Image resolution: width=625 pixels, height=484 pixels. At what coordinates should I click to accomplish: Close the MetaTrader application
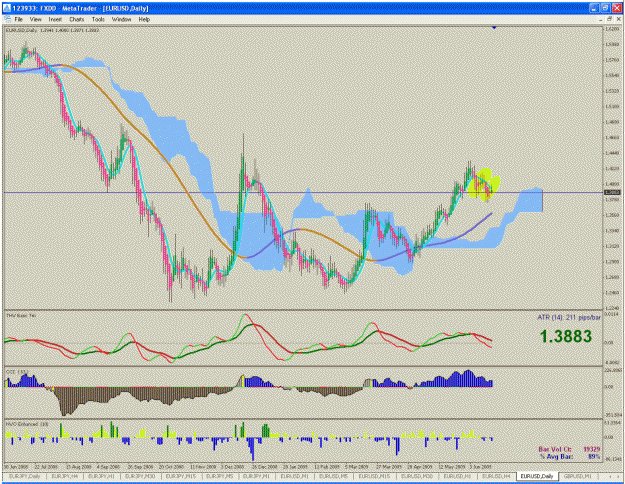pyautogui.click(x=616, y=8)
